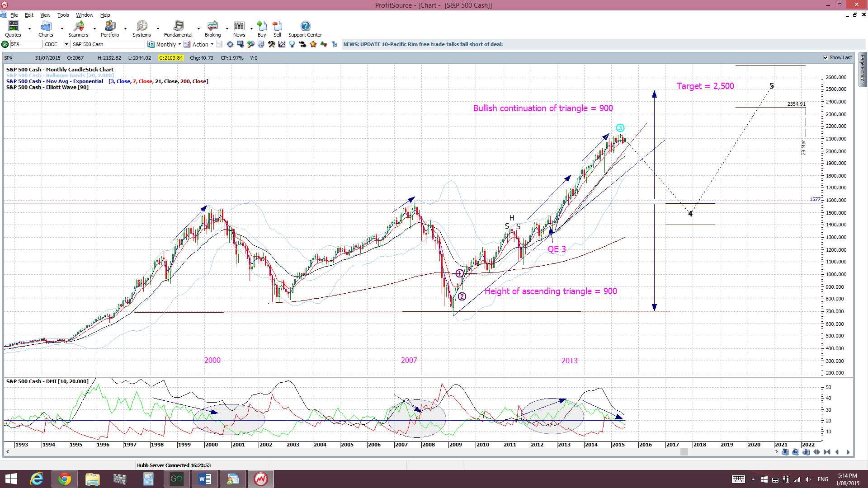
Task: Move chart forward with right triangle button
Action: [848, 452]
